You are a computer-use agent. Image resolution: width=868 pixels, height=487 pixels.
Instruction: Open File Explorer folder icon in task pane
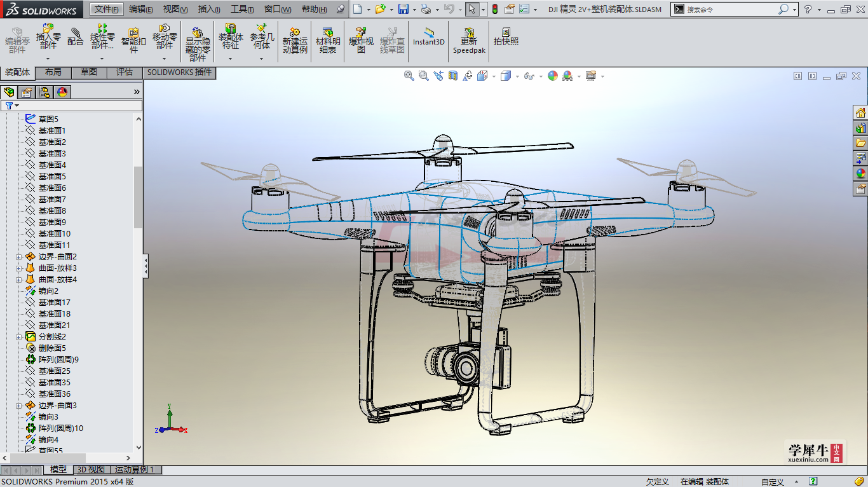pyautogui.click(x=860, y=142)
